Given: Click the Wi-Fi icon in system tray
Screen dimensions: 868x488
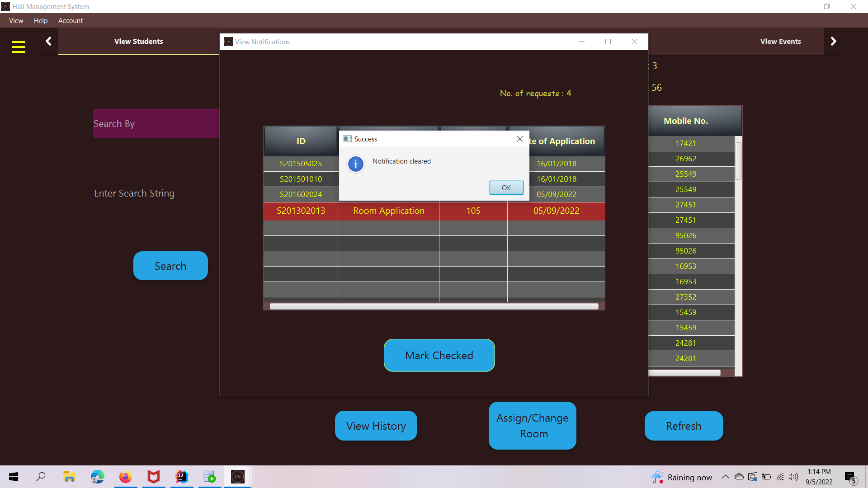Looking at the screenshot, I should point(780,477).
